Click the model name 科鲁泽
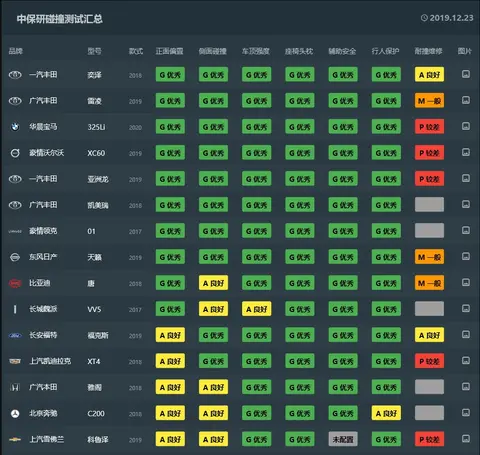This screenshot has width=480, height=455. click(x=98, y=440)
